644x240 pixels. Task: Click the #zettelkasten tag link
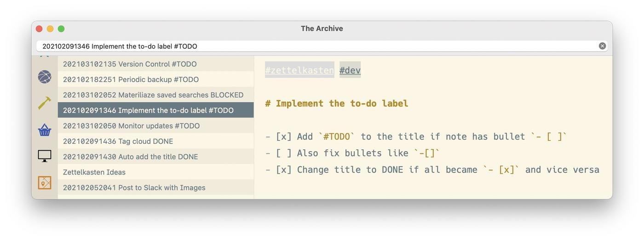[299, 70]
